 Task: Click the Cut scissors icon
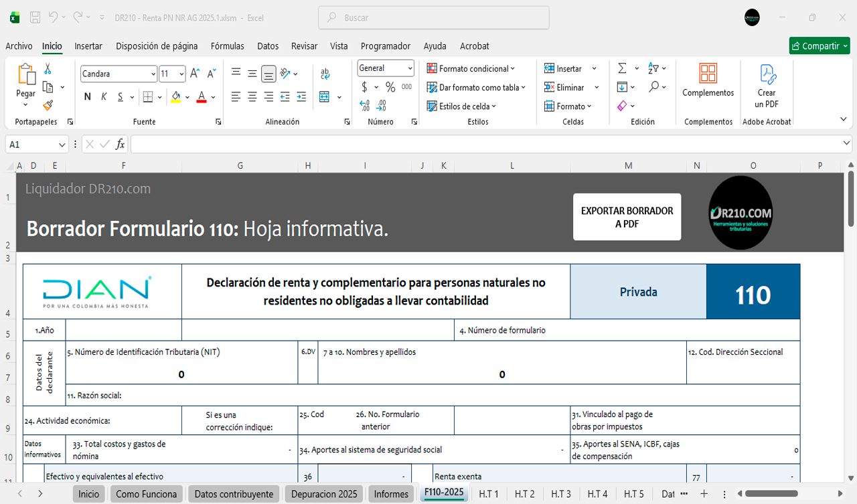pos(48,68)
